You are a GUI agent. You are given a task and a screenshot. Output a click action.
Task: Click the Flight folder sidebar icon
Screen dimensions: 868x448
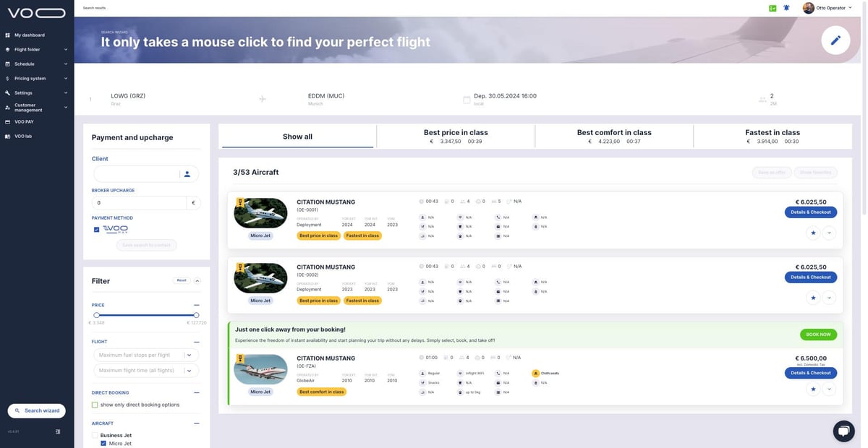pos(7,49)
